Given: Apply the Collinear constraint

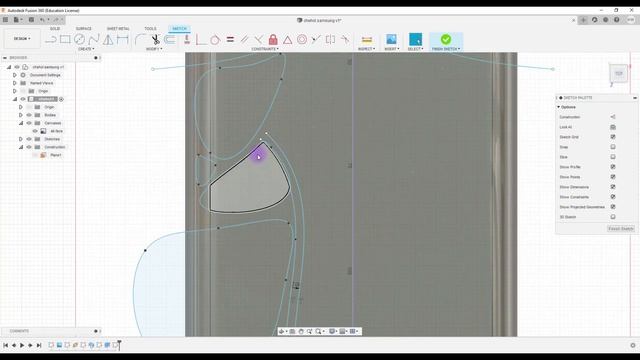Looking at the screenshot, I should (x=316, y=40).
